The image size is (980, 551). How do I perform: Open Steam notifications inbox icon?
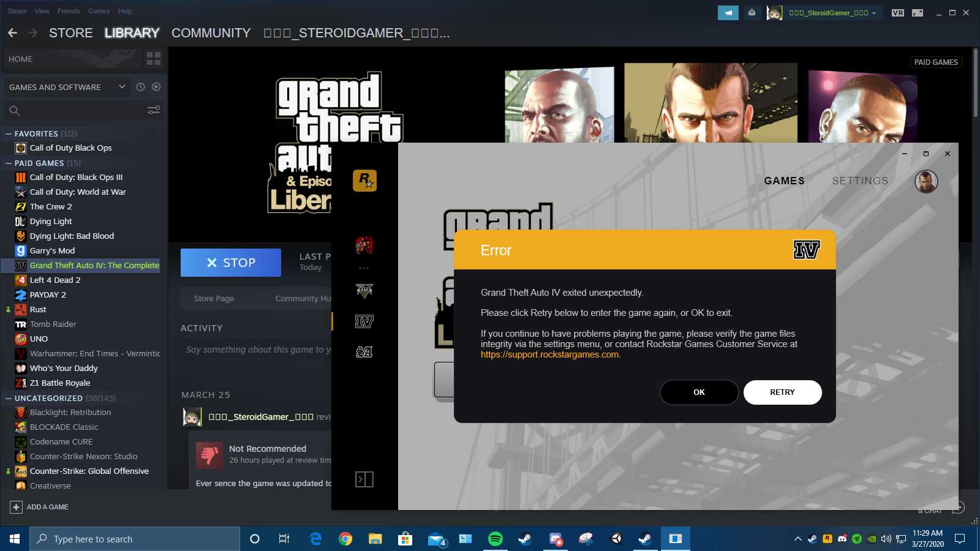pos(752,12)
